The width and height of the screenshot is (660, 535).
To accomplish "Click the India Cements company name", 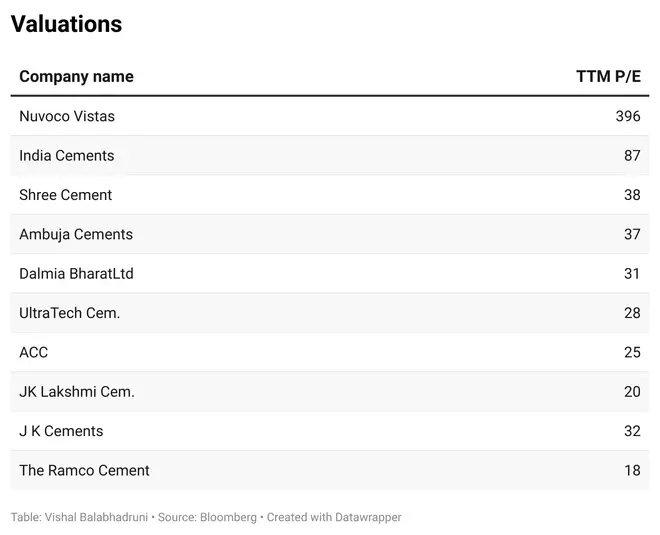I will pyautogui.click(x=67, y=156).
